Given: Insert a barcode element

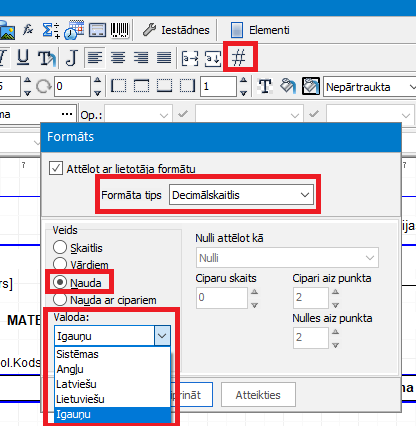Looking at the screenshot, I should click(119, 30).
